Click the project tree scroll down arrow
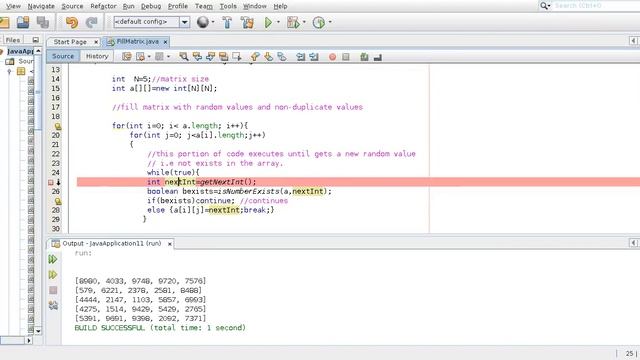Viewport: 640px width, 360px height. (38, 331)
